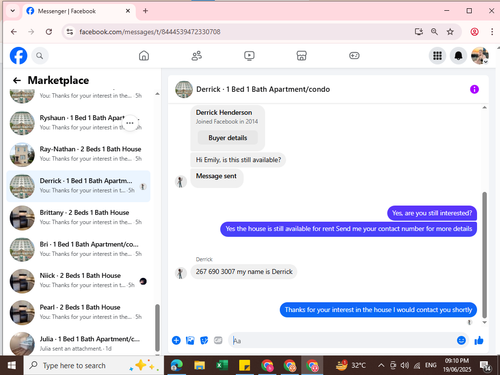Bookmark this page with the star icon

(450, 32)
